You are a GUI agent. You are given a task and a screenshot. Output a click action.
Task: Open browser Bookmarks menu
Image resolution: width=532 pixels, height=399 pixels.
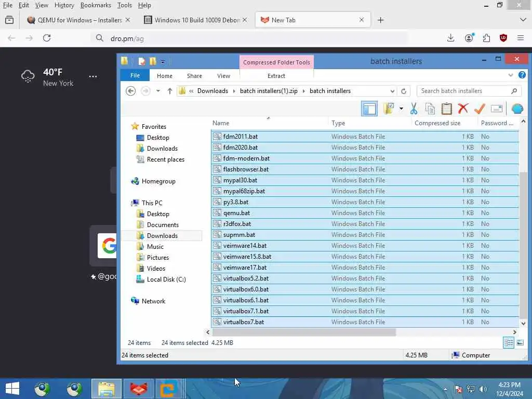pos(96,5)
